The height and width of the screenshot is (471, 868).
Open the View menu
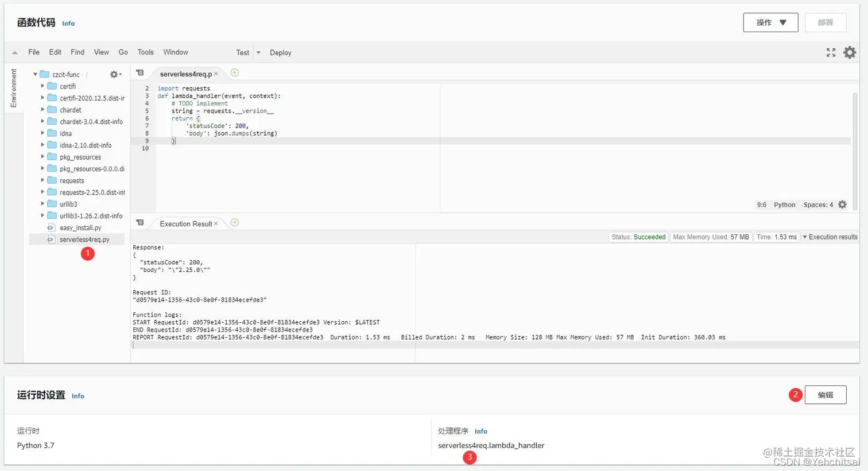(102, 52)
